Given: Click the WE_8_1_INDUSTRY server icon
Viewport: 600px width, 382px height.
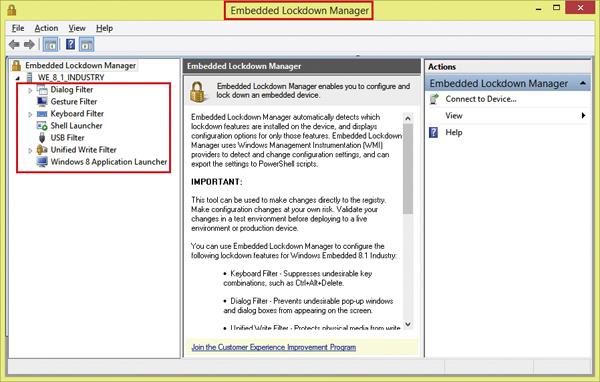Looking at the screenshot, I should 30,77.
